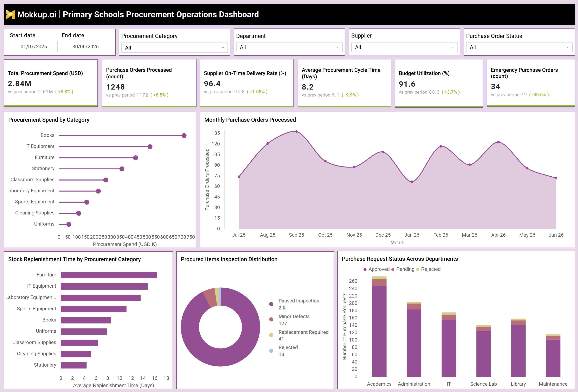
Task: Click the Jul 25 data point
Action: (239, 177)
